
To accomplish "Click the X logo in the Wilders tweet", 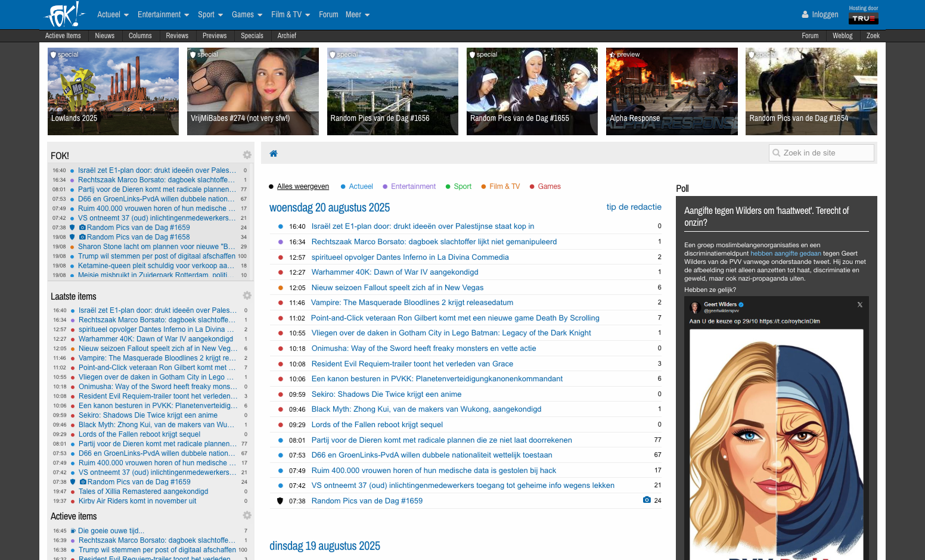I will 859,304.
